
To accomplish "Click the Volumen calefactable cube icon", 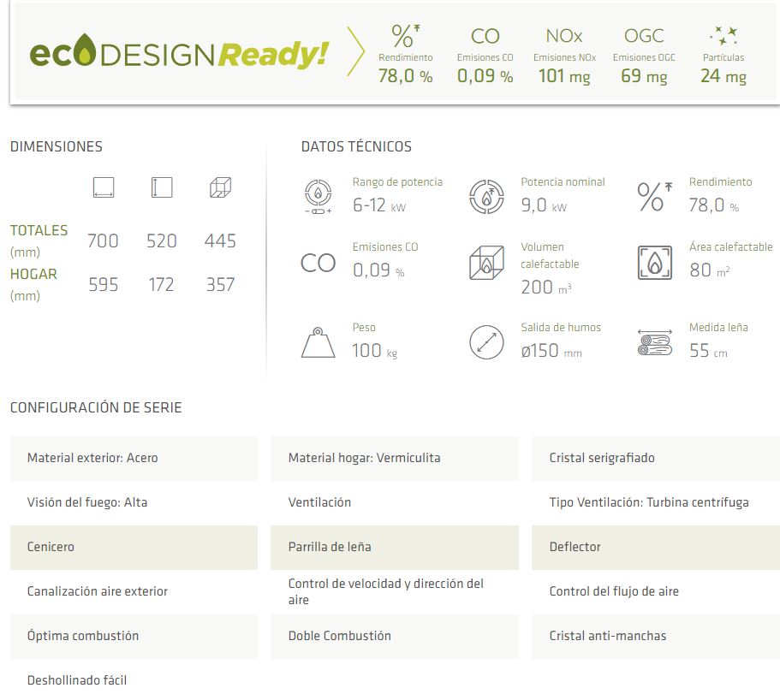I will tap(486, 263).
